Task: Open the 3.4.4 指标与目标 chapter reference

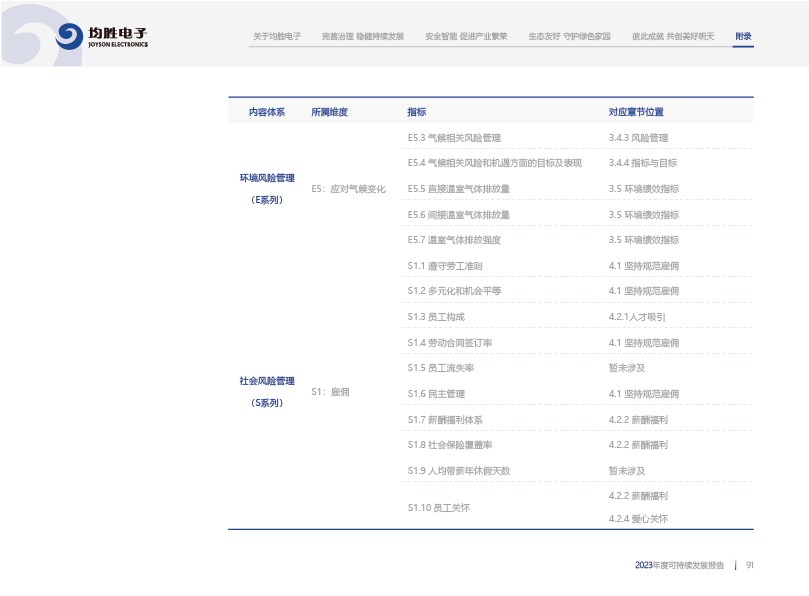Action: coord(642,163)
